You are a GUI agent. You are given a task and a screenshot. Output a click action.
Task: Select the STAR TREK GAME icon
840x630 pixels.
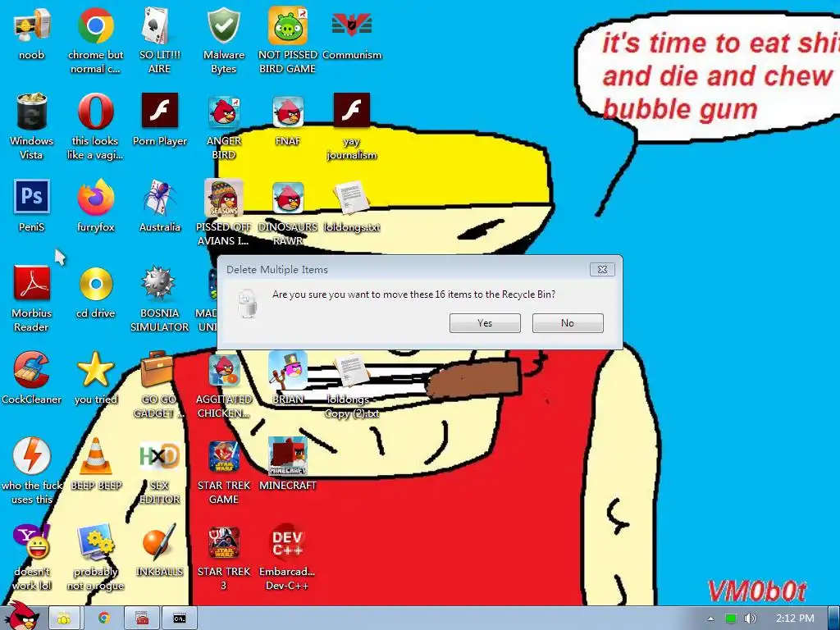tap(224, 456)
